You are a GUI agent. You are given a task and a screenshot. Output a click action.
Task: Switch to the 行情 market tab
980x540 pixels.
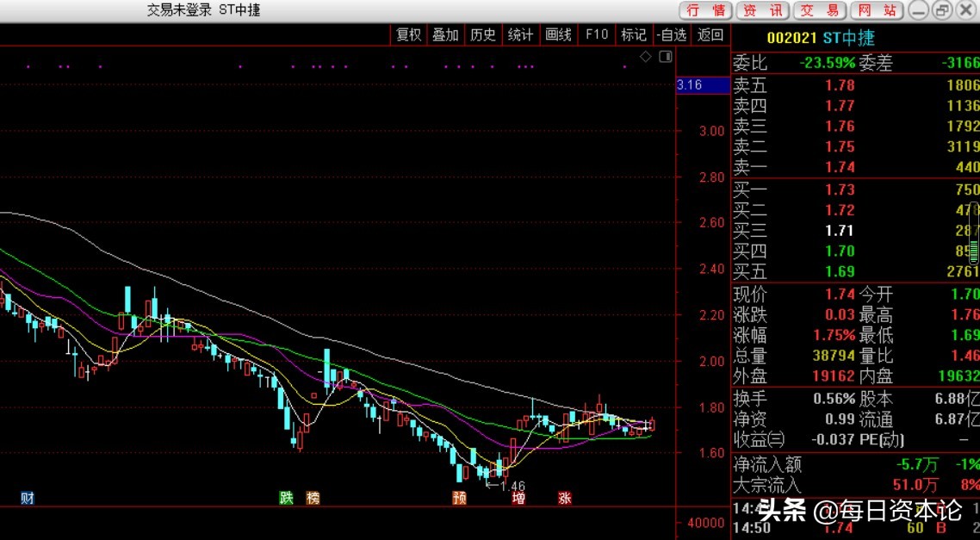click(x=706, y=10)
